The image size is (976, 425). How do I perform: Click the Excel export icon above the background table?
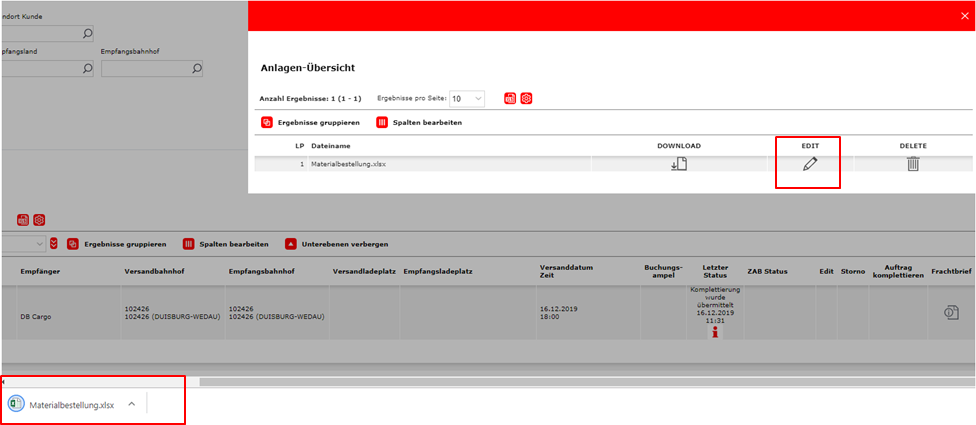click(23, 220)
